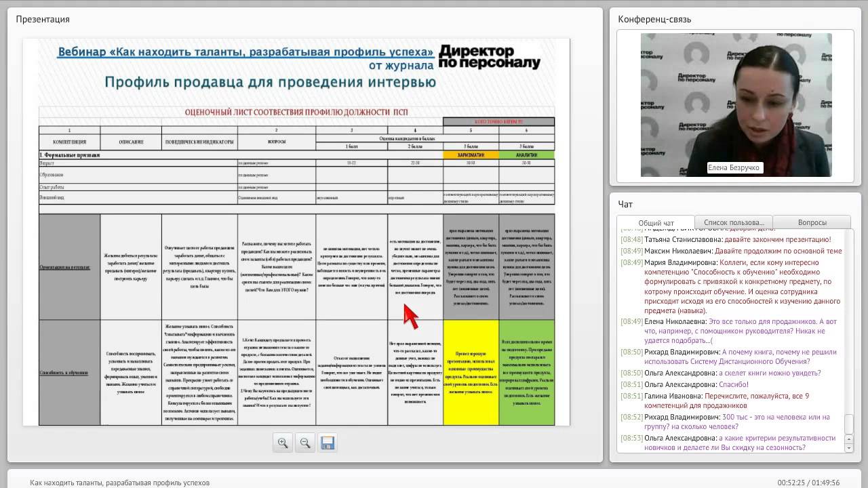Click Elena Bezruchko's webcam video

pos(736,105)
